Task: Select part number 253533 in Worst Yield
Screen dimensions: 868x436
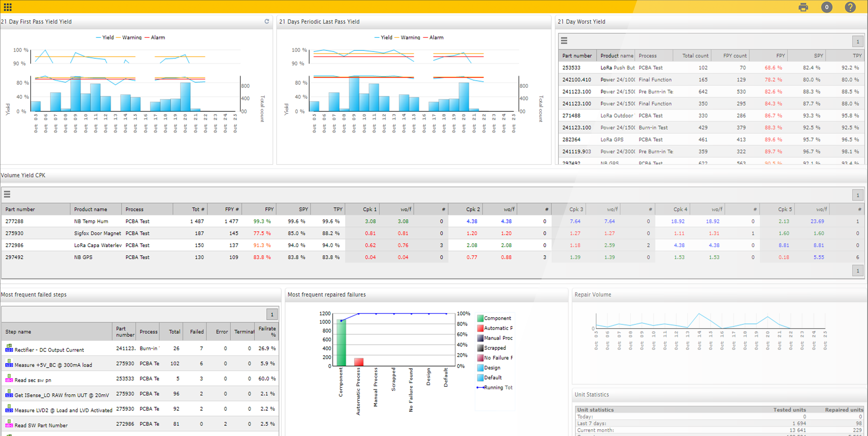Action: [x=571, y=68]
